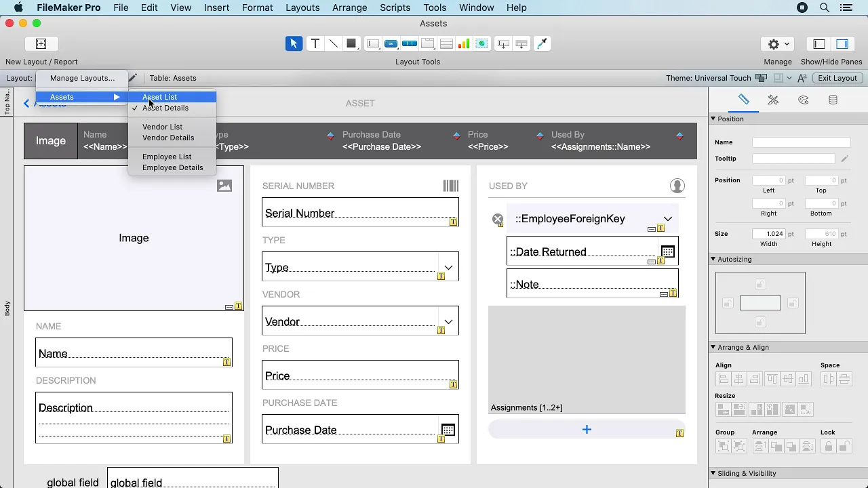Click the Exit Layout button

pyautogui.click(x=837, y=78)
